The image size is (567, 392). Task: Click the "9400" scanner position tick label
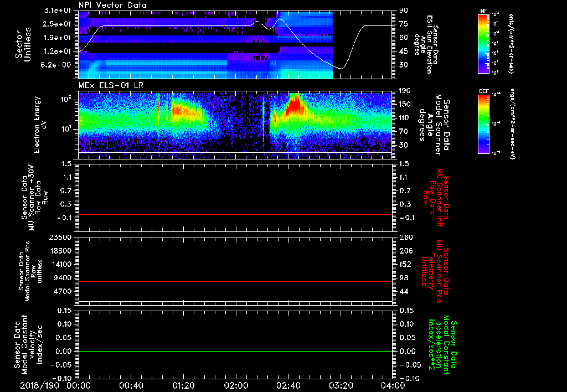point(63,278)
